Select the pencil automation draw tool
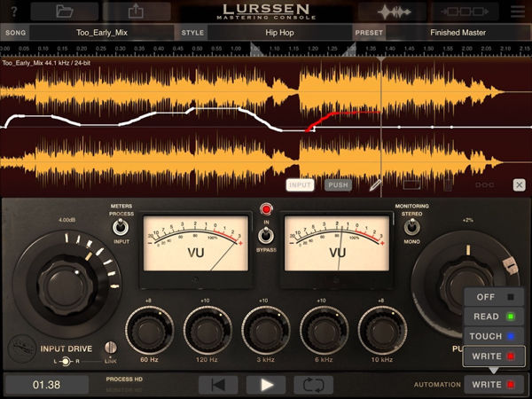Screen dimensions: 532x399 [x=376, y=185]
